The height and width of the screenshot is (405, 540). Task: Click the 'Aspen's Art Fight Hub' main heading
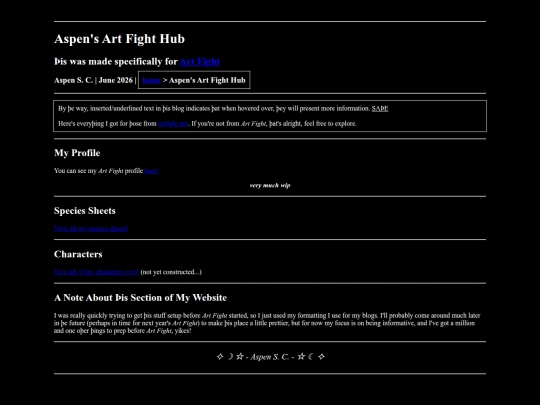tap(120, 39)
